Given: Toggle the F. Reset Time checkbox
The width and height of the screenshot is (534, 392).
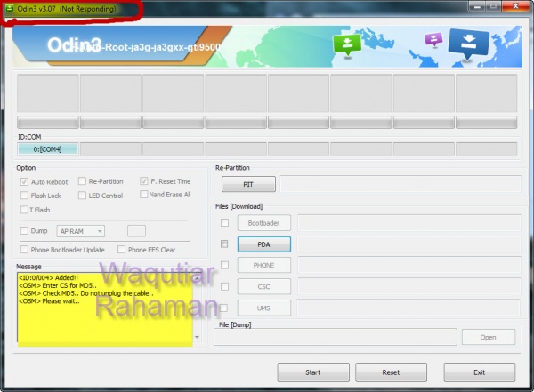Looking at the screenshot, I should (143, 181).
